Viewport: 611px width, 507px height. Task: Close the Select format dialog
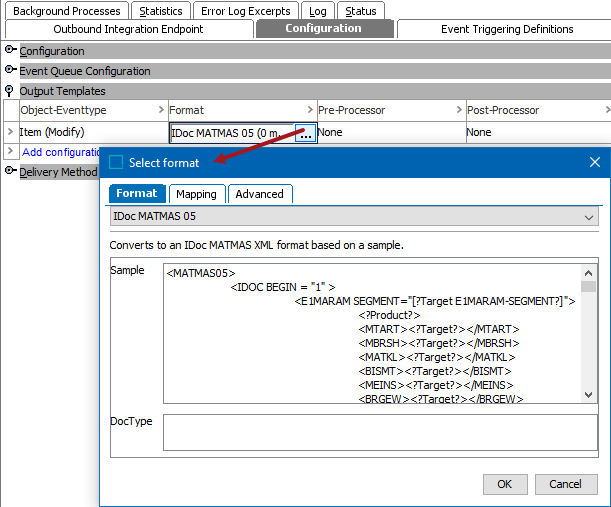click(594, 162)
